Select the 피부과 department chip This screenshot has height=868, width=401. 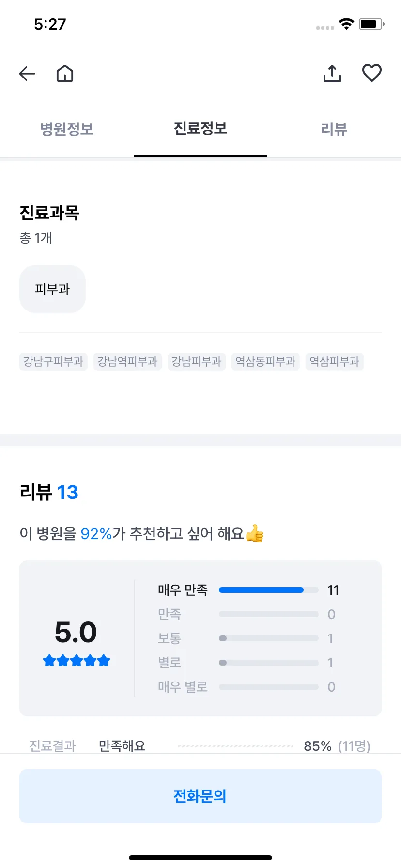52,289
